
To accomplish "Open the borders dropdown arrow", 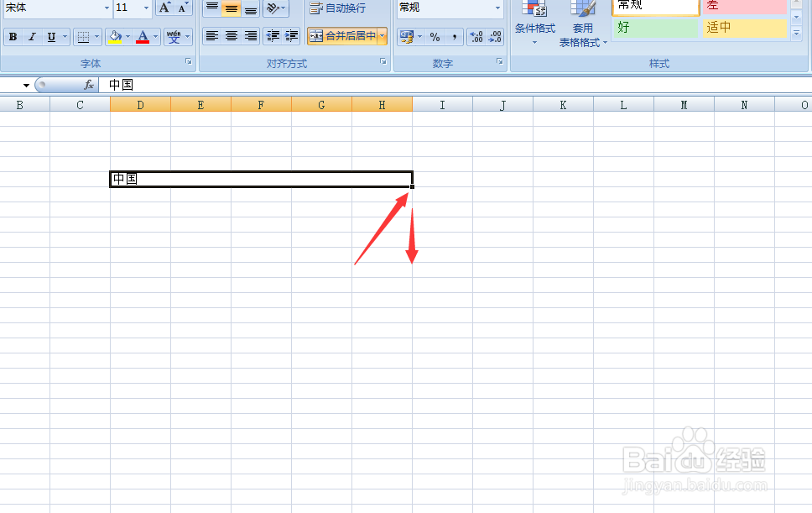I will tap(96, 37).
